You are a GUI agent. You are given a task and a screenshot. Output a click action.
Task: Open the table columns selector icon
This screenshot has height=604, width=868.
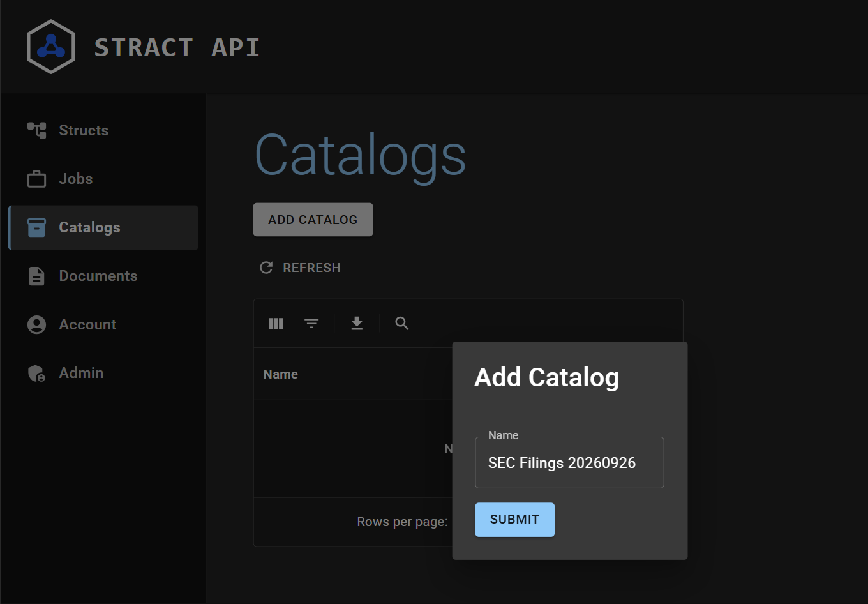[276, 324]
